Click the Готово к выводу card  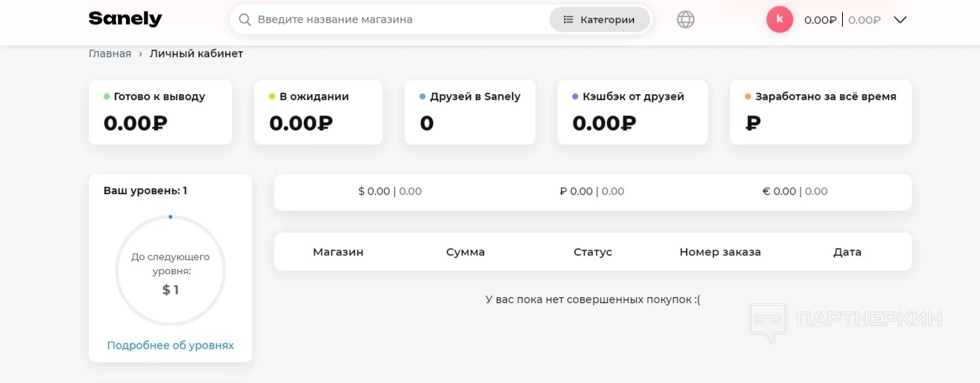pyautogui.click(x=160, y=112)
